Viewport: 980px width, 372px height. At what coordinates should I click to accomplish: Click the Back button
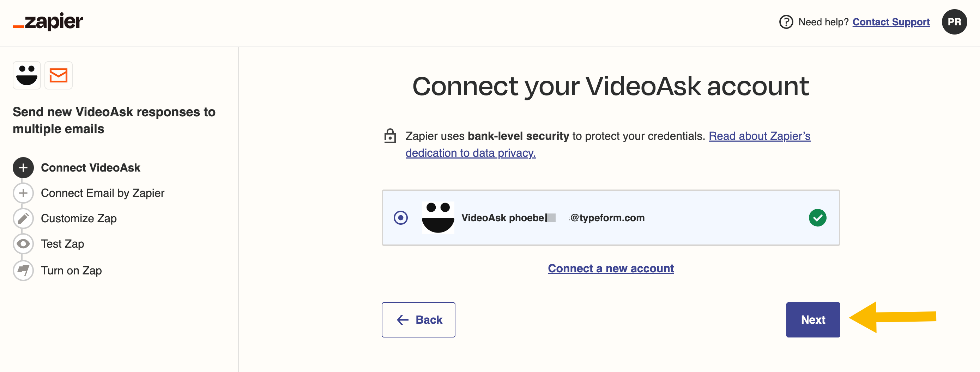pyautogui.click(x=418, y=320)
